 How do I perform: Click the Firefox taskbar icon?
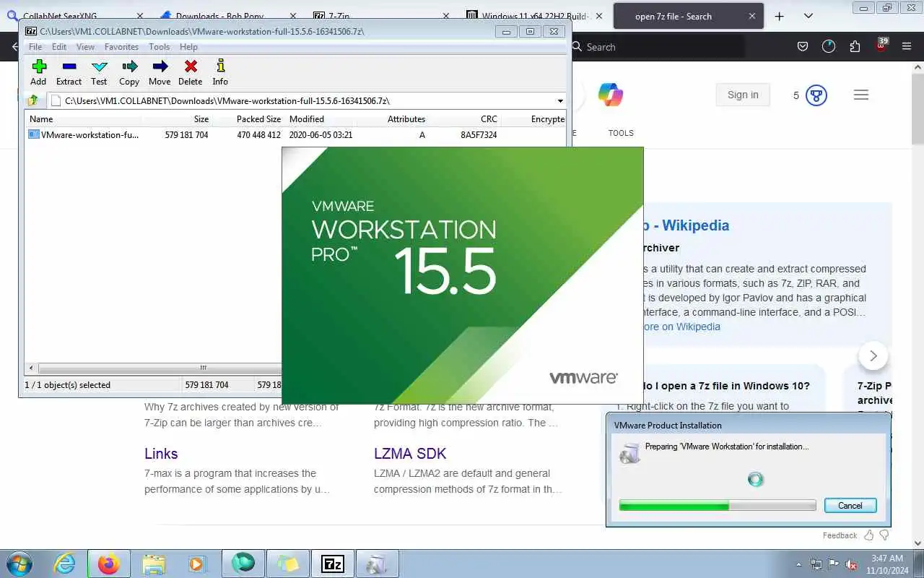pyautogui.click(x=108, y=564)
